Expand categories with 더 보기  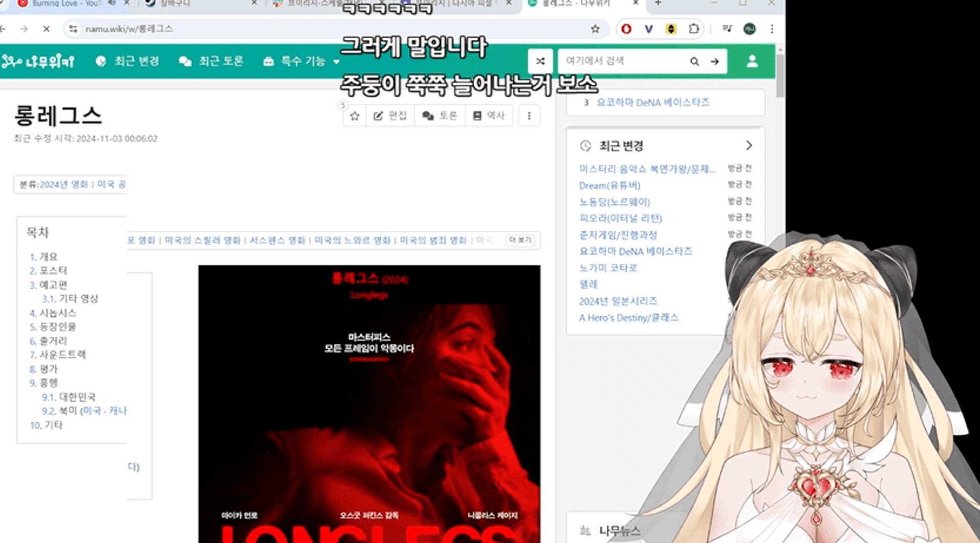tap(520, 240)
